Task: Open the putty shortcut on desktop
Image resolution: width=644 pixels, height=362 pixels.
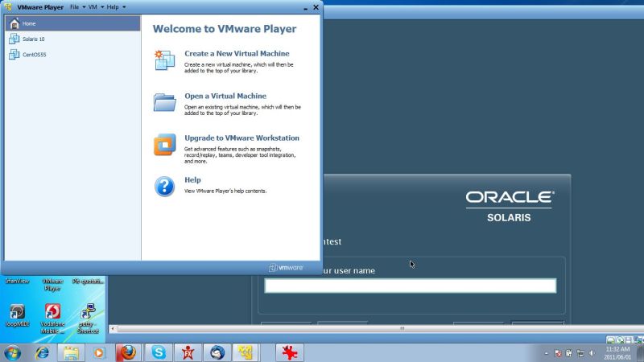Action: click(x=88, y=319)
